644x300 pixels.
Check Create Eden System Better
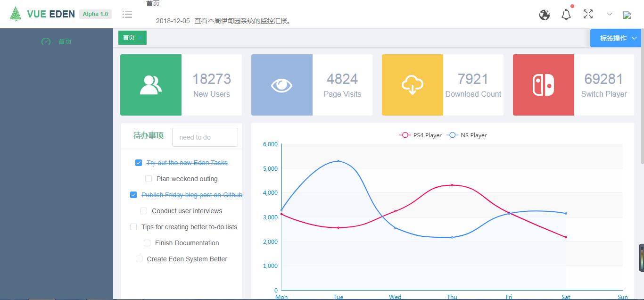139,259
